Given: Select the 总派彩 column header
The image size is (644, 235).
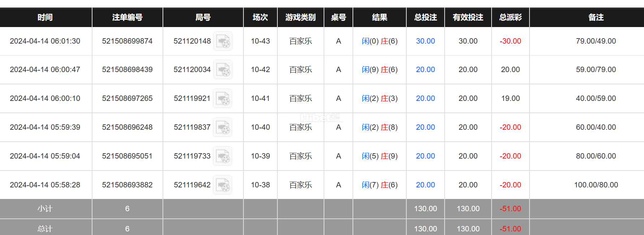Looking at the screenshot, I should 510,17.
